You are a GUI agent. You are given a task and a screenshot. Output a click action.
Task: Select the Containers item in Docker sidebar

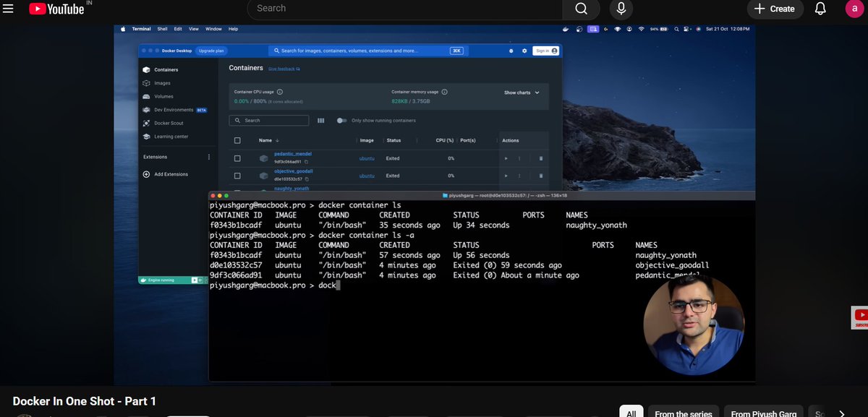coord(161,69)
